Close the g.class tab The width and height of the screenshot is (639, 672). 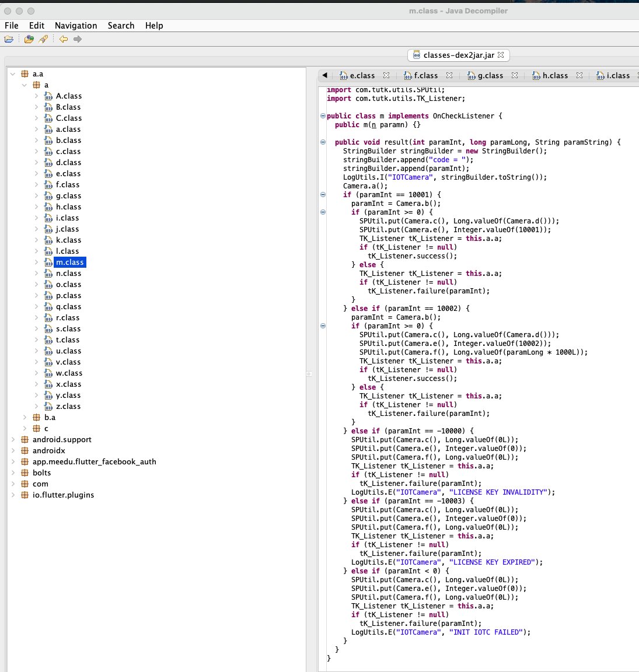[515, 75]
